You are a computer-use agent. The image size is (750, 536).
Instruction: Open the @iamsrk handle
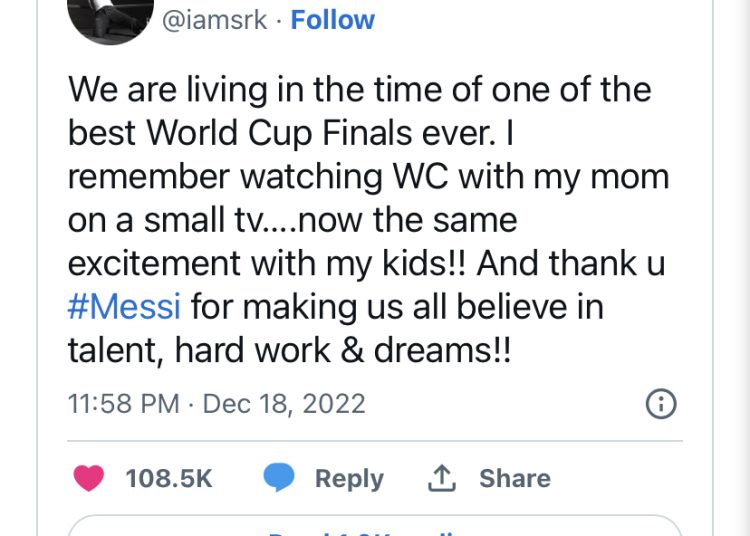[214, 21]
